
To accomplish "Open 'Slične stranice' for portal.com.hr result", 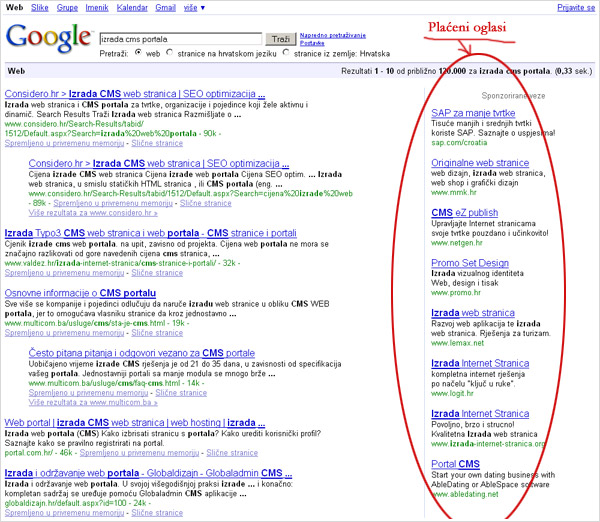I will coord(232,453).
